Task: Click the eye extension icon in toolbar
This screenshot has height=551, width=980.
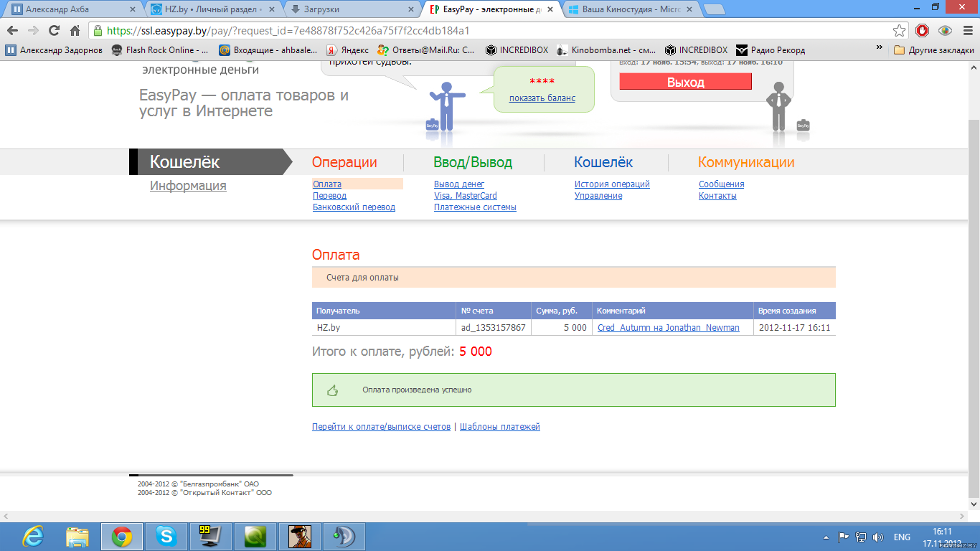Action: point(945,31)
